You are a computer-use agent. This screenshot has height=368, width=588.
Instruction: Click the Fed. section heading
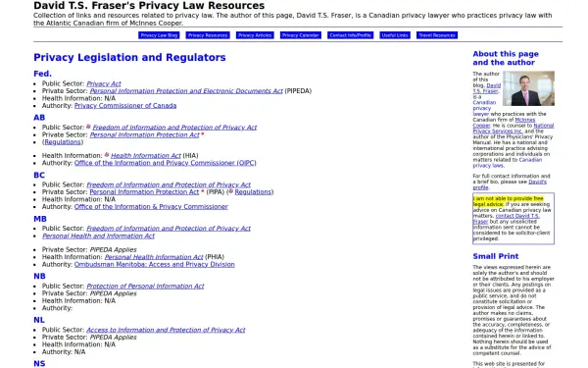42,74
